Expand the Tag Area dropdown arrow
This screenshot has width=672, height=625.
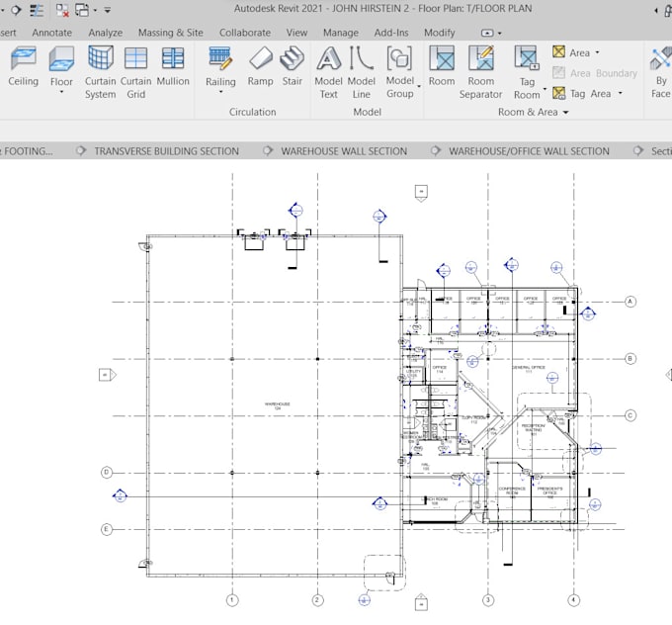621,93
